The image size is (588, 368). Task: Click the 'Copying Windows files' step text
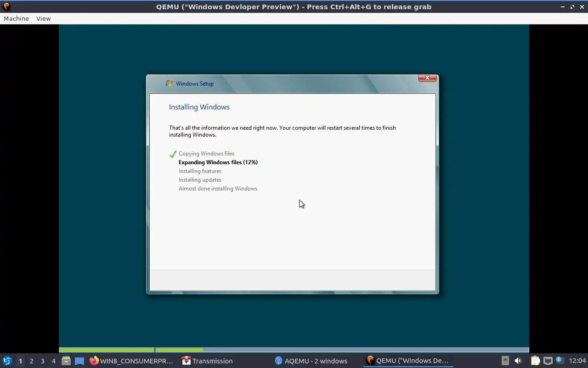click(x=206, y=154)
